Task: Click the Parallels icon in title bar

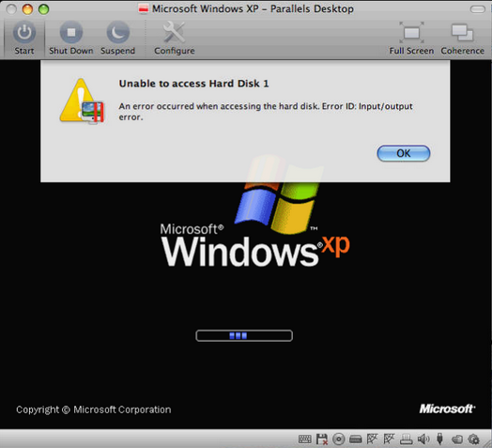Action: 144,8
